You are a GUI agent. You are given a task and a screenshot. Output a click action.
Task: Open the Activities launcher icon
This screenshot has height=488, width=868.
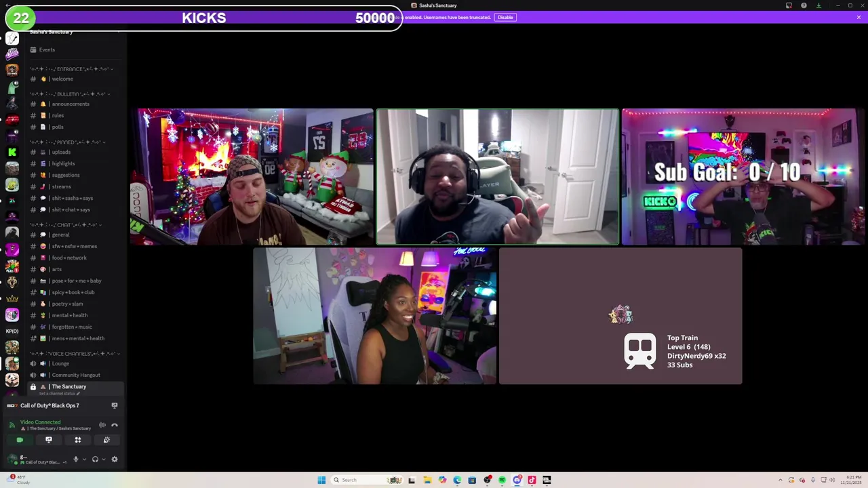(x=78, y=440)
